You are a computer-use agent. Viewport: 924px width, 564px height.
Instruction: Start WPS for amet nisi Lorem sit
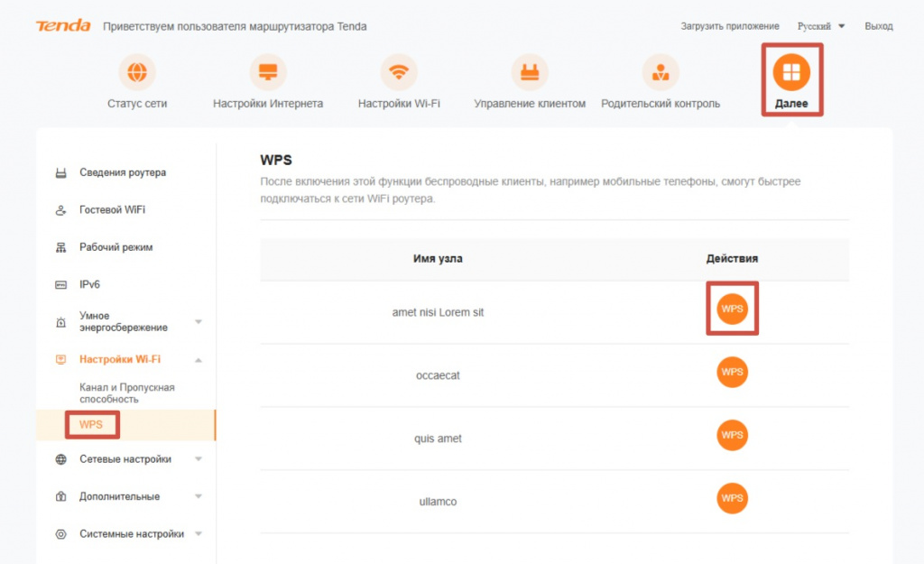click(x=732, y=309)
